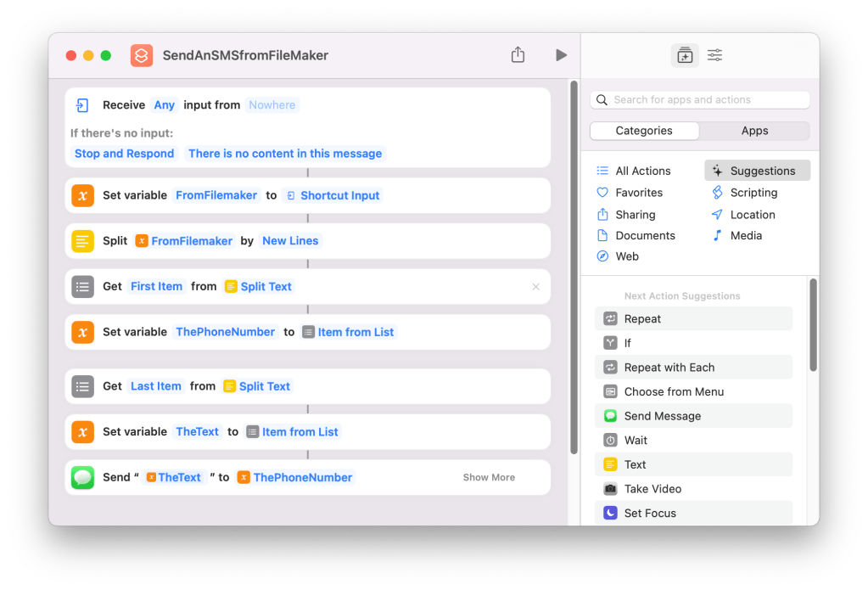Choose the All Actions category
The width and height of the screenshot is (868, 590).
642,171
